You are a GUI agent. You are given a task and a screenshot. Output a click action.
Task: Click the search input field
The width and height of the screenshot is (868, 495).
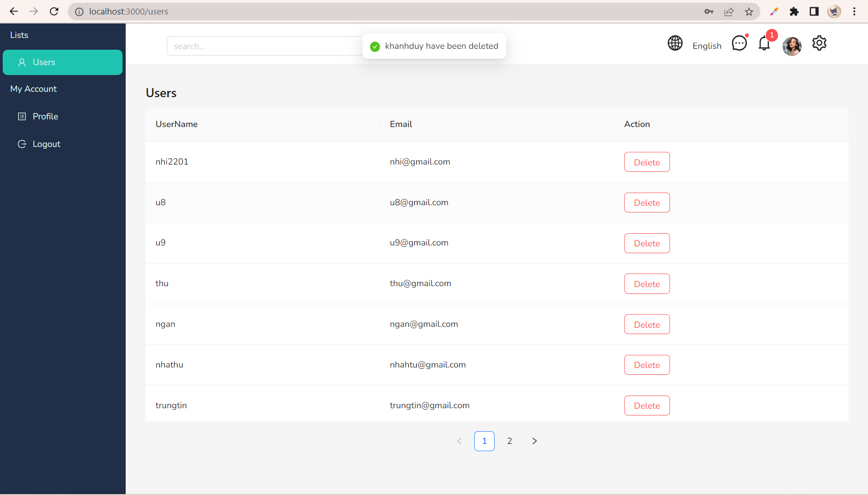pyautogui.click(x=264, y=46)
